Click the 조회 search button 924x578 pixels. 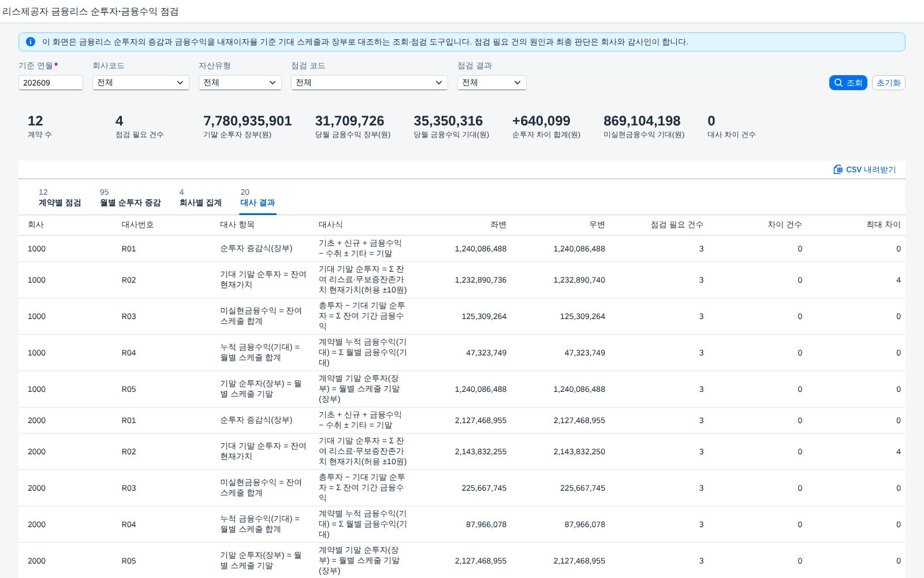click(848, 83)
